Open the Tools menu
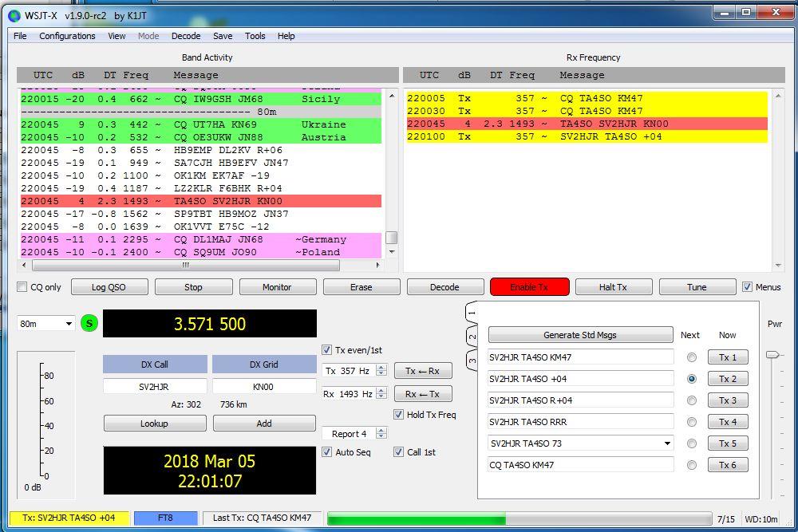The width and height of the screenshot is (798, 532). tap(255, 36)
